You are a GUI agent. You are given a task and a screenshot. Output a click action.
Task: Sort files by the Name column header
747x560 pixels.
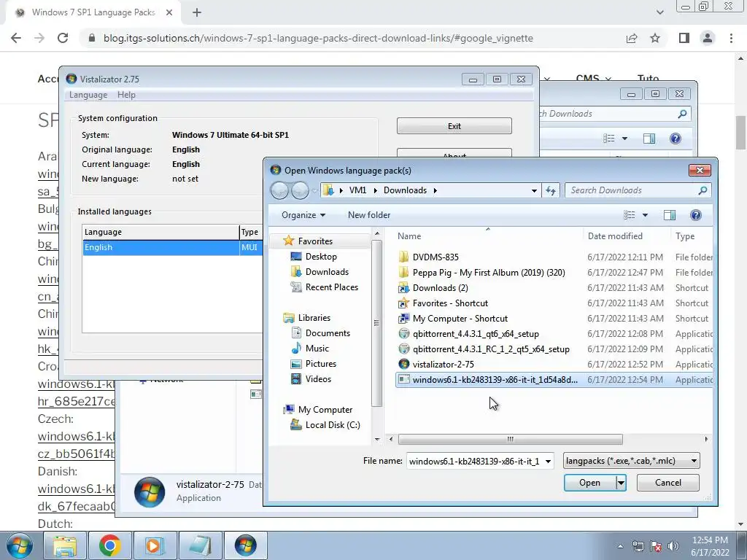coord(488,236)
